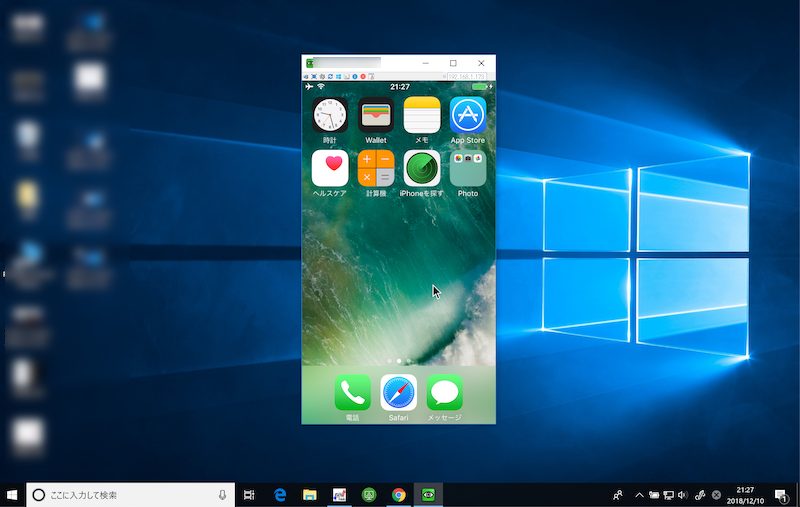This screenshot has height=507, width=800.
Task: Expand hidden system tray icons chevron
Action: tap(639, 495)
